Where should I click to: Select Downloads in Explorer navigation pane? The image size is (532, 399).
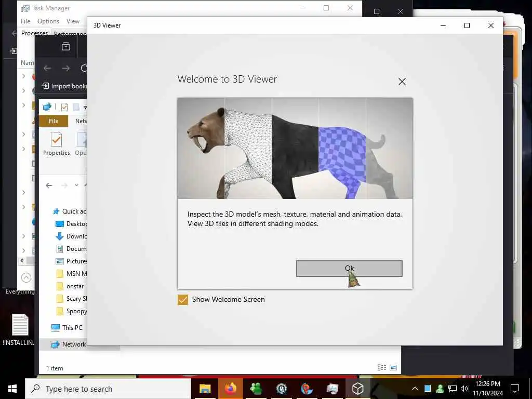(x=71, y=236)
